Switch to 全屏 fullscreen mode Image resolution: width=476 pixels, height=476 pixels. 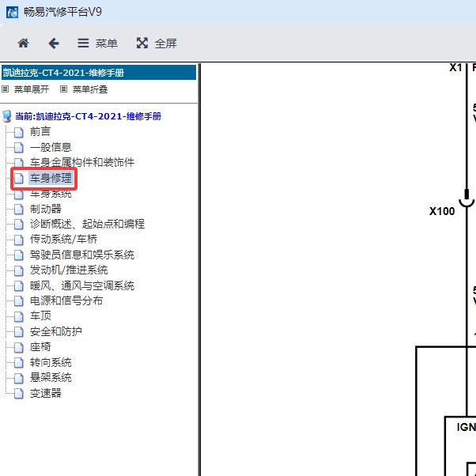coord(157,43)
